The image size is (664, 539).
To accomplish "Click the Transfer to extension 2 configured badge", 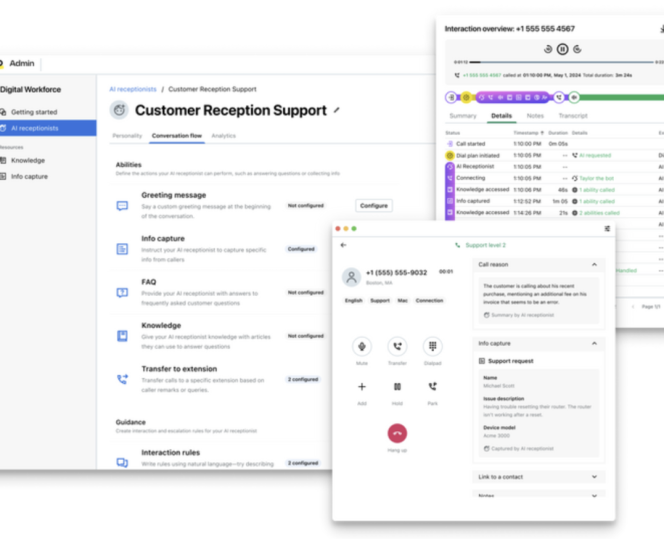I will coord(303,379).
